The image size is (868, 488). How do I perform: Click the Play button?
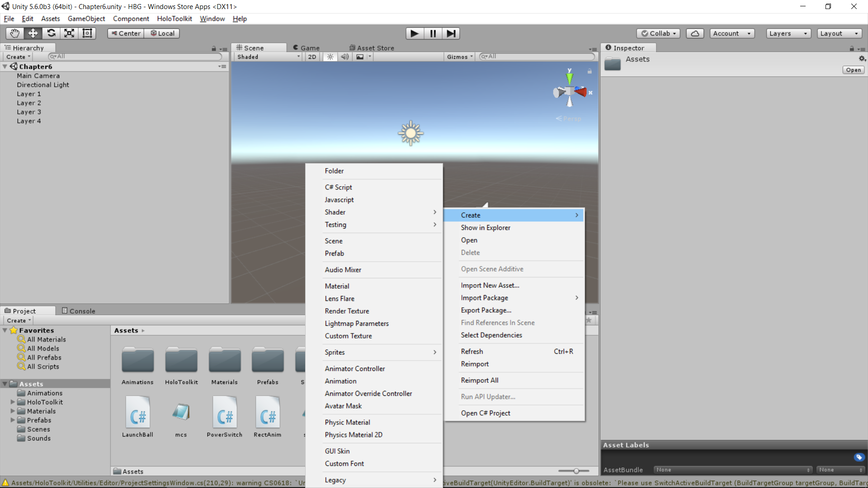coord(415,33)
